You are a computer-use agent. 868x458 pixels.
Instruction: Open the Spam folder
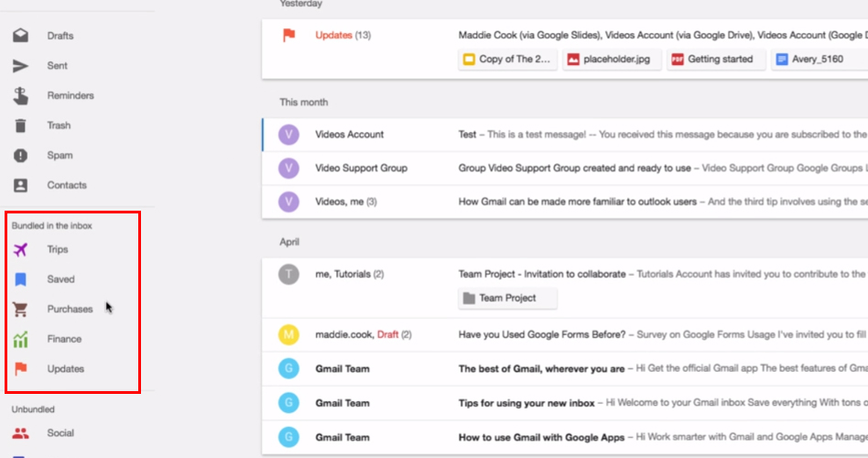point(60,155)
